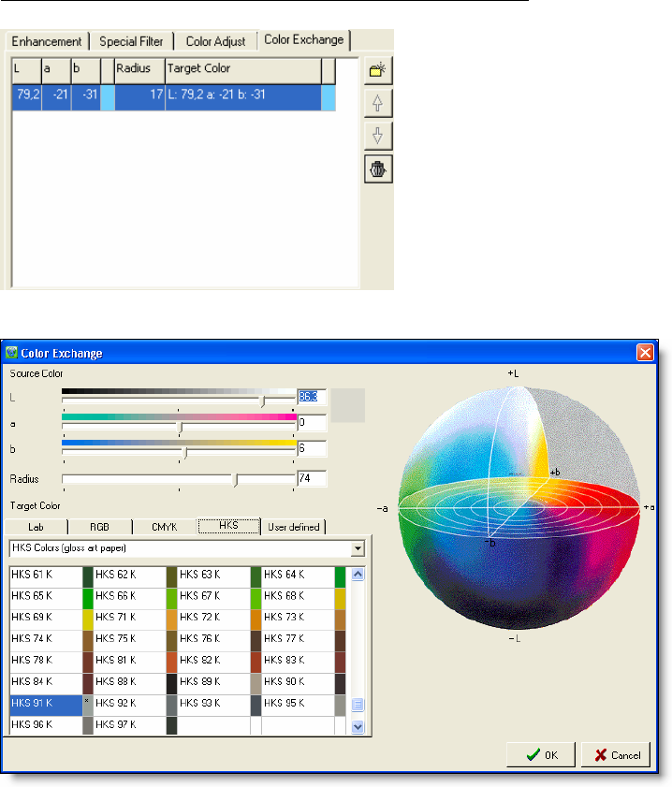672x787 pixels.
Task: Open the User defined color tab
Action: (292, 527)
